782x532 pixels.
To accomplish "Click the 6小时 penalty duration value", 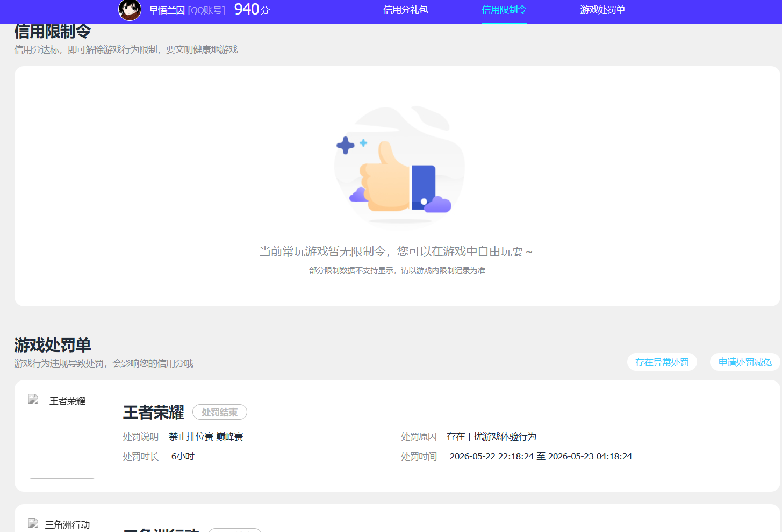I will coord(183,456).
